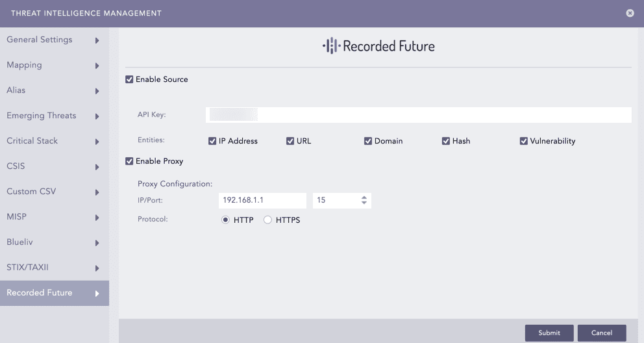The height and width of the screenshot is (343, 644).
Task: Toggle the IP Address entity checkbox
Action: 212,141
